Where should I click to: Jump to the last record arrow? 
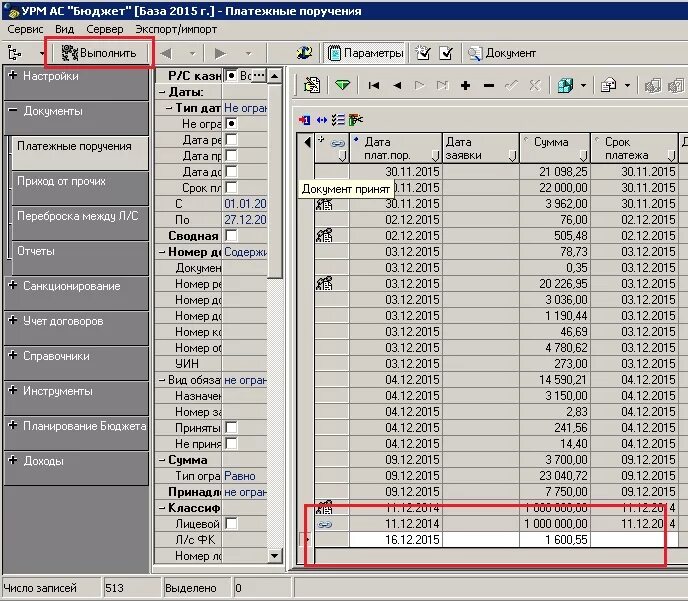pyautogui.click(x=442, y=85)
